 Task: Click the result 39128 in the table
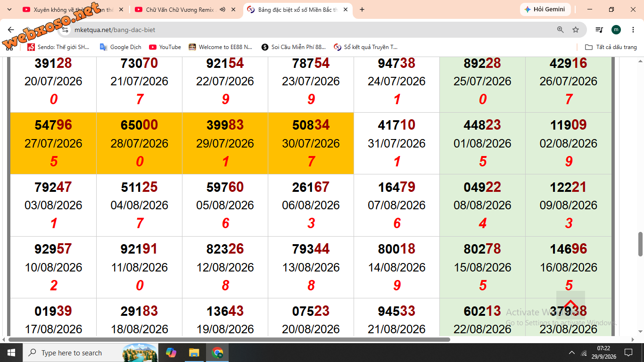coord(53,63)
